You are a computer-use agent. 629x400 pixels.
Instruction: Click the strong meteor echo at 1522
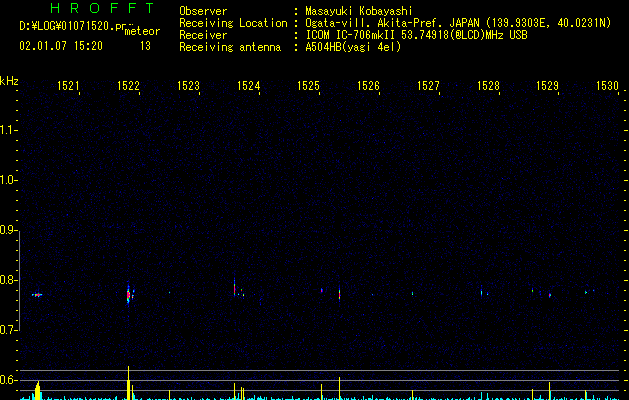click(128, 295)
